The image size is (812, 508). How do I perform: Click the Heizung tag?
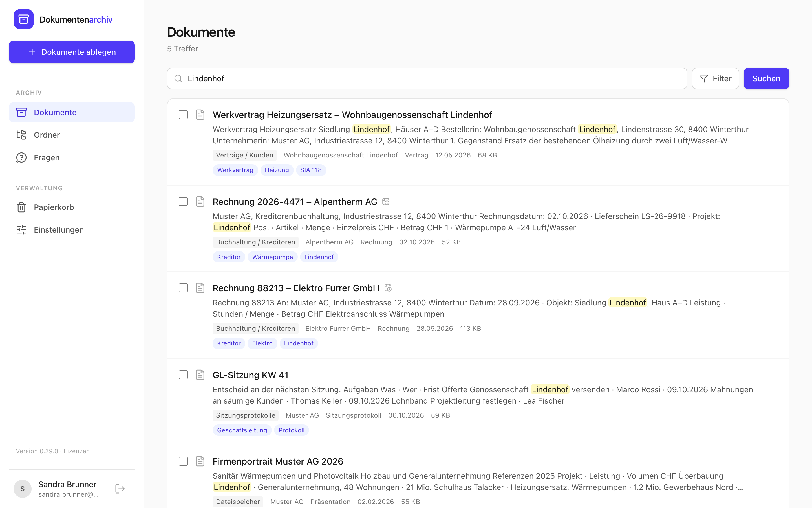(277, 170)
